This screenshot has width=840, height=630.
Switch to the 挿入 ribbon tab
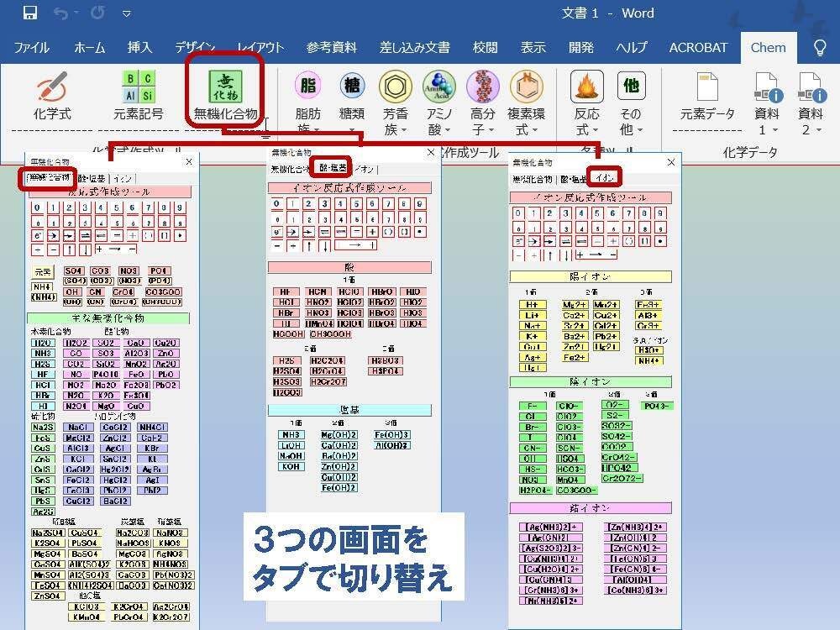pyautogui.click(x=139, y=47)
